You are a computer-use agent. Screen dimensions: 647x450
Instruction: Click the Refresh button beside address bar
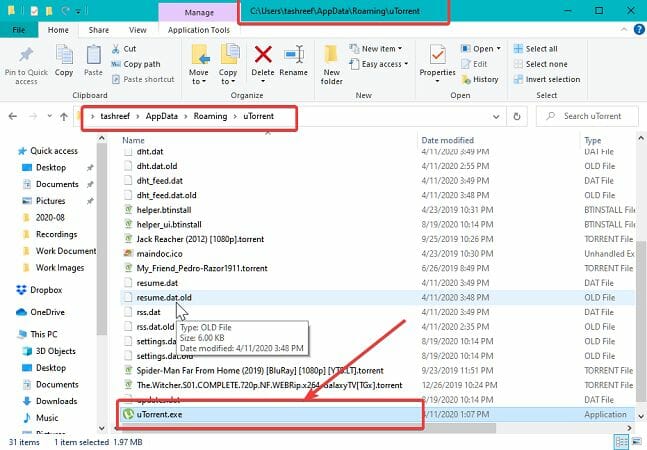517,117
